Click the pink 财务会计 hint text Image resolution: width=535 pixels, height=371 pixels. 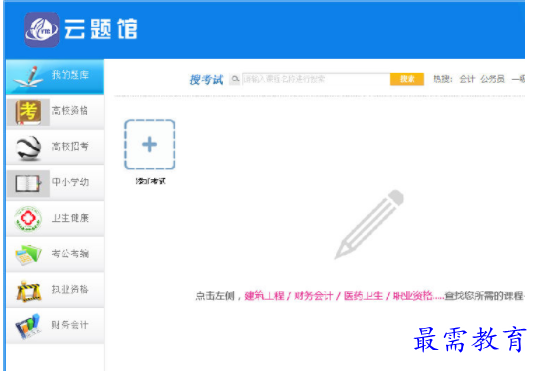click(314, 296)
